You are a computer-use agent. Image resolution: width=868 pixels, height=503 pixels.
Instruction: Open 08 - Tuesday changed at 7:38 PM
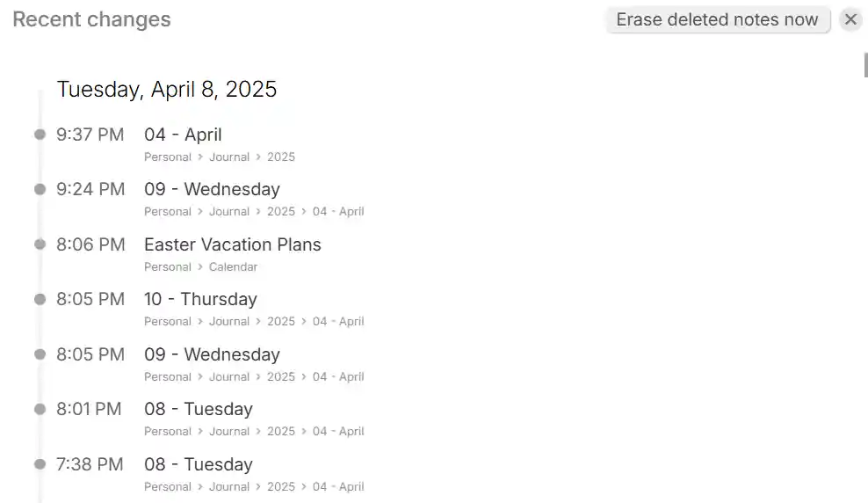pyautogui.click(x=199, y=464)
